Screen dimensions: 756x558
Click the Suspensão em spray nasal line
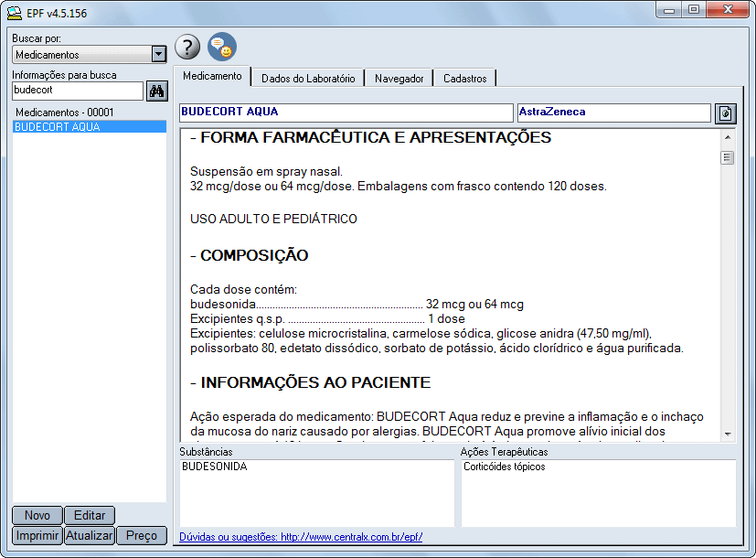[x=266, y=172]
